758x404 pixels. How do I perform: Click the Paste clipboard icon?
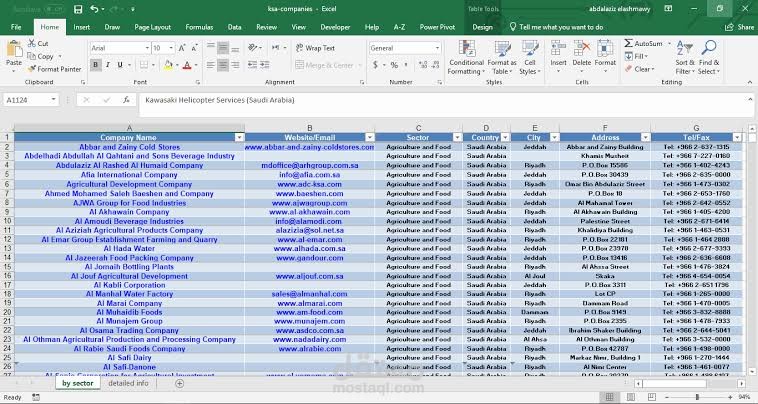[x=14, y=50]
